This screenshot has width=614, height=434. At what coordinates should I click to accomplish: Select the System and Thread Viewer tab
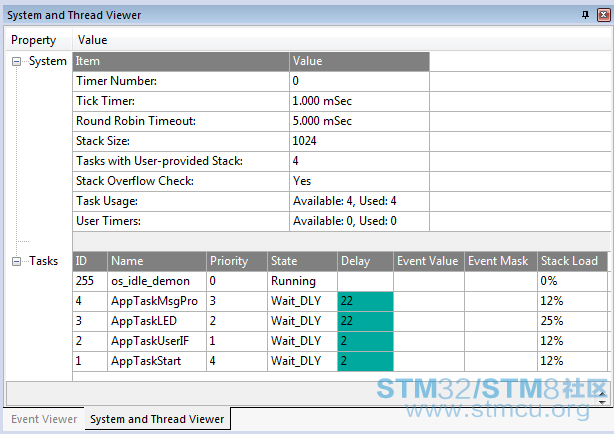[157, 419]
